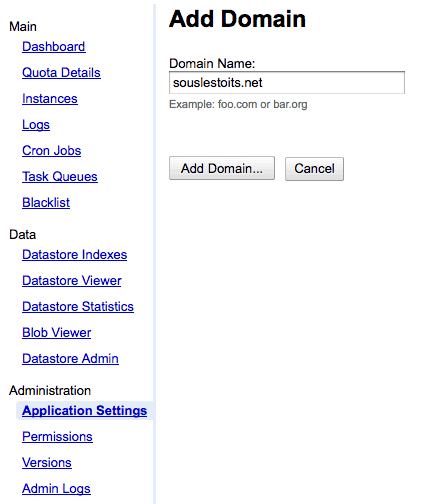Go to Quota Details page
This screenshot has width=427, height=504.
pos(61,73)
